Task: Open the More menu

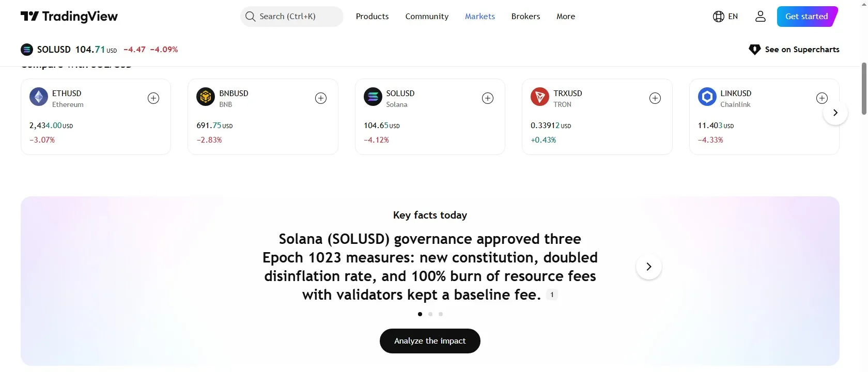Action: [566, 17]
